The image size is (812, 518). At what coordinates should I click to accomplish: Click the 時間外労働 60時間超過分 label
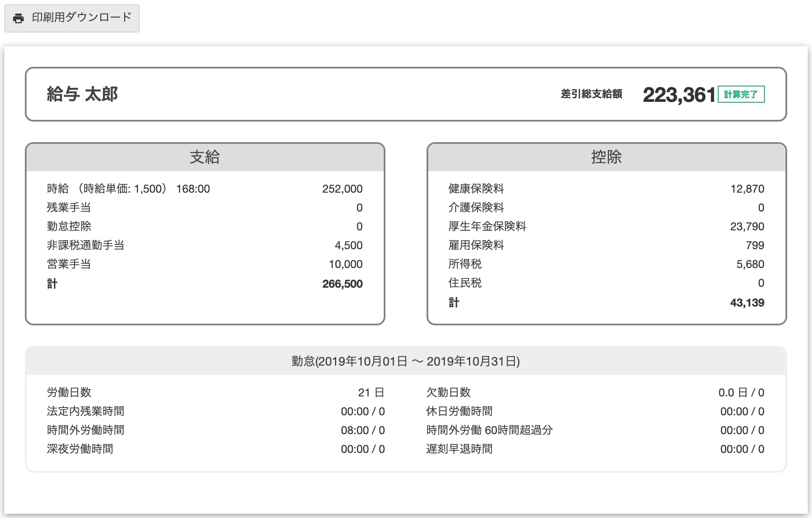coord(490,430)
